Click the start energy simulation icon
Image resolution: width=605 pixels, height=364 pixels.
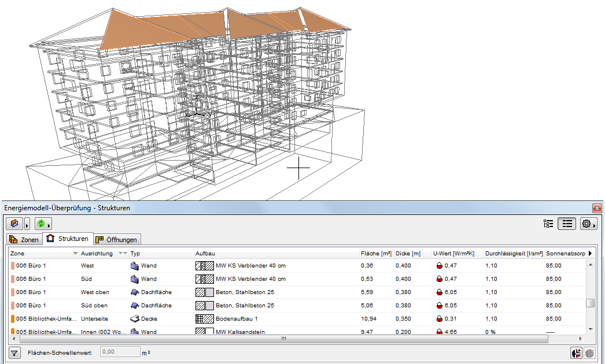pos(576,352)
